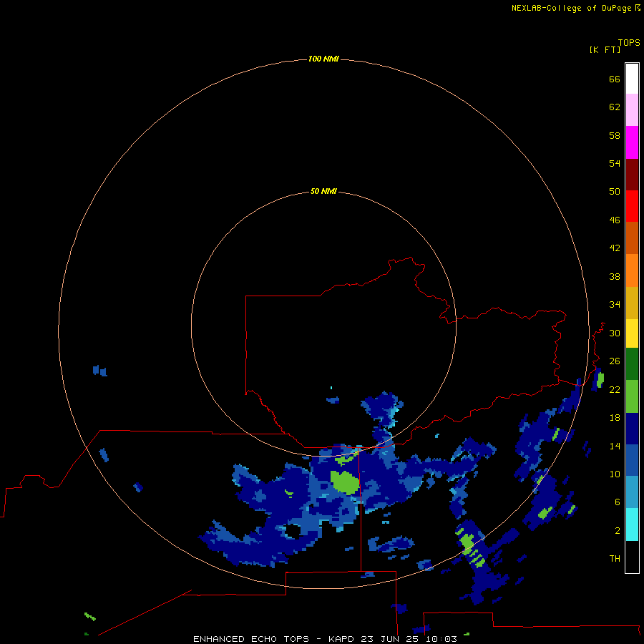Click the 23 JUN 25 date text
This screenshot has height=644, width=644.
391,639
